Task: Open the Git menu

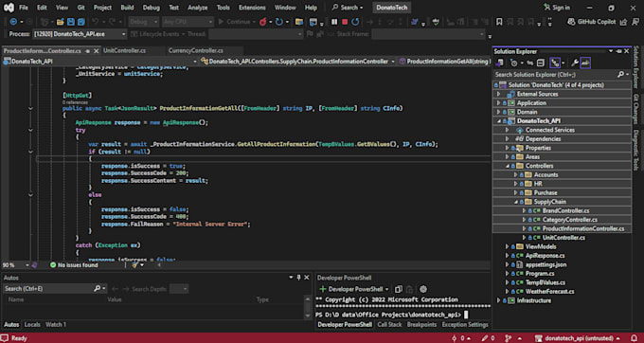Action: (x=80, y=8)
